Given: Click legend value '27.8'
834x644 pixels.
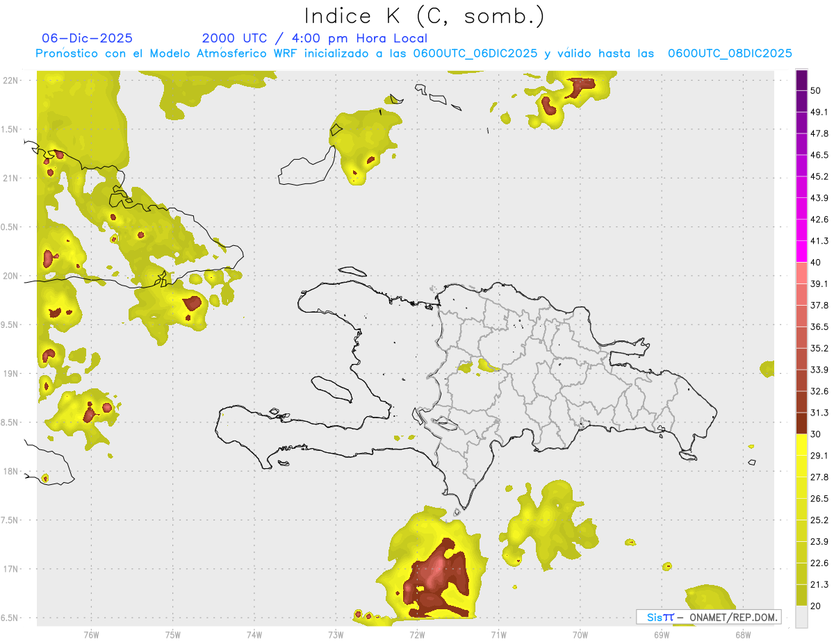Looking at the screenshot, I should 819,477.
